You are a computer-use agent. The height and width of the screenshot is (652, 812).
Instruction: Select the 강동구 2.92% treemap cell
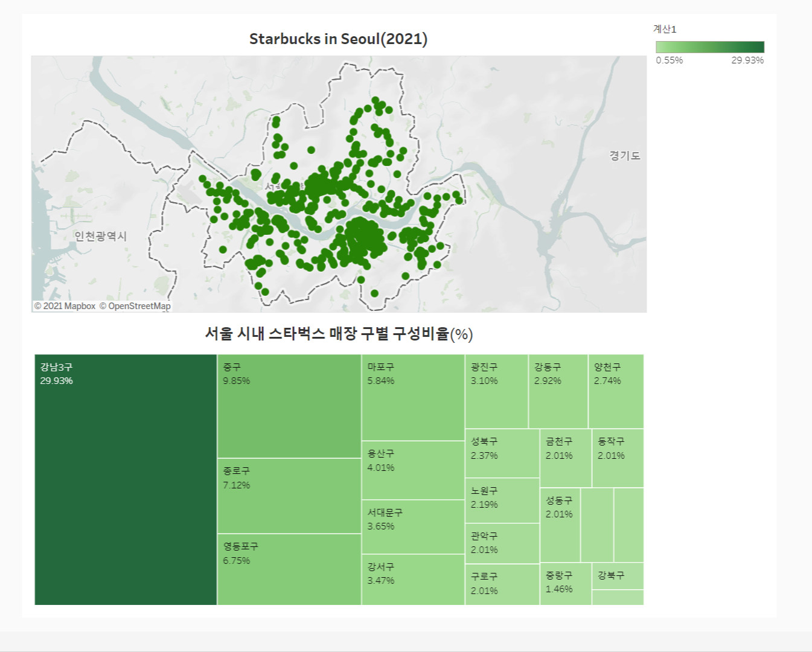[558, 391]
